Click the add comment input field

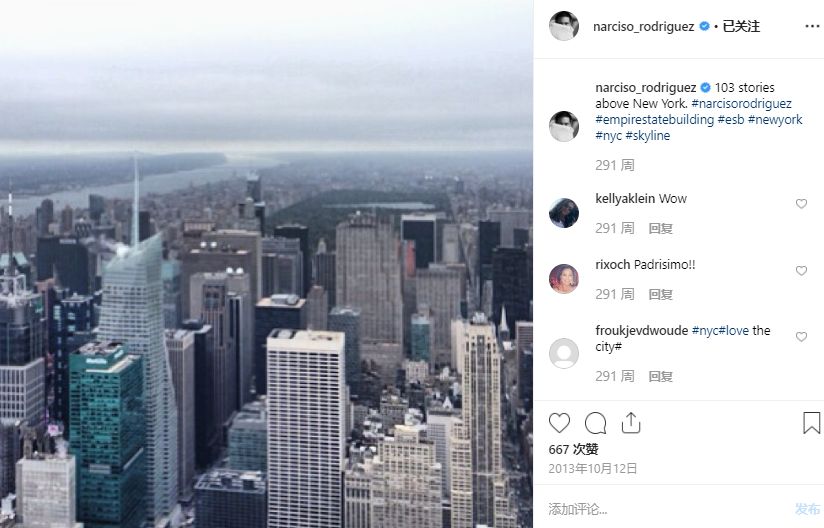pyautogui.click(x=667, y=509)
